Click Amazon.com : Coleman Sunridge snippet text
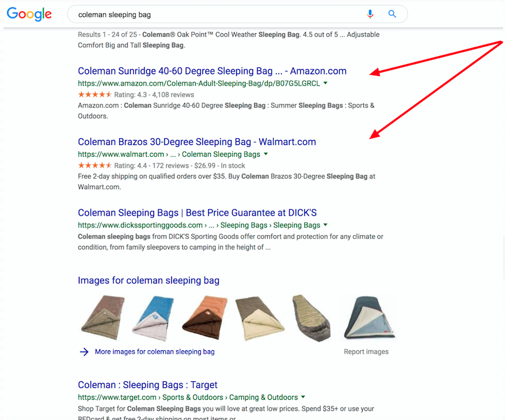 click(226, 111)
